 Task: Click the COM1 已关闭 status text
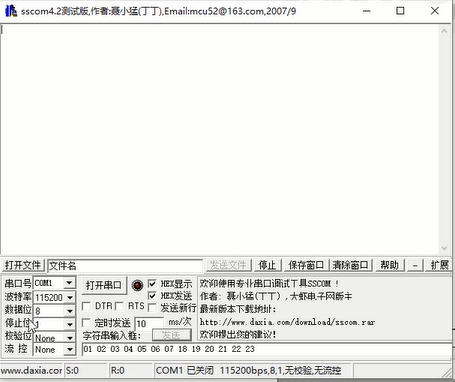click(185, 370)
